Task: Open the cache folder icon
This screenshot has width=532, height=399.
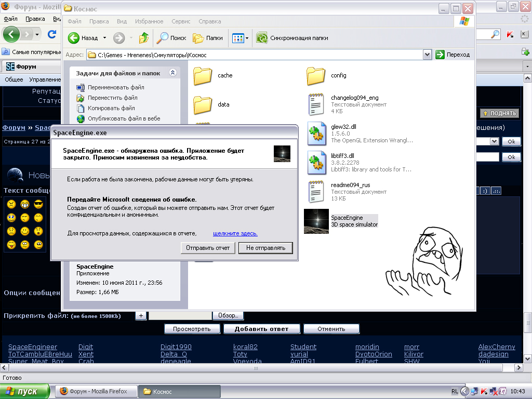Action: click(203, 76)
